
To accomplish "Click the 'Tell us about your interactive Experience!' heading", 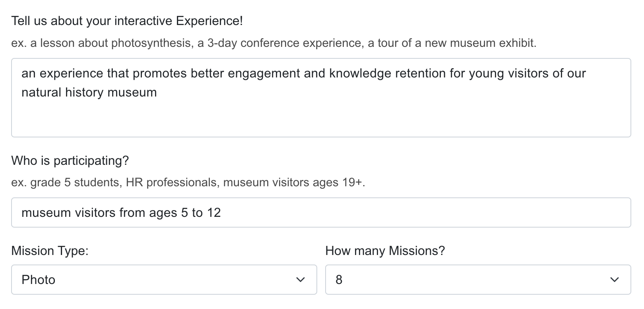I will click(x=128, y=21).
